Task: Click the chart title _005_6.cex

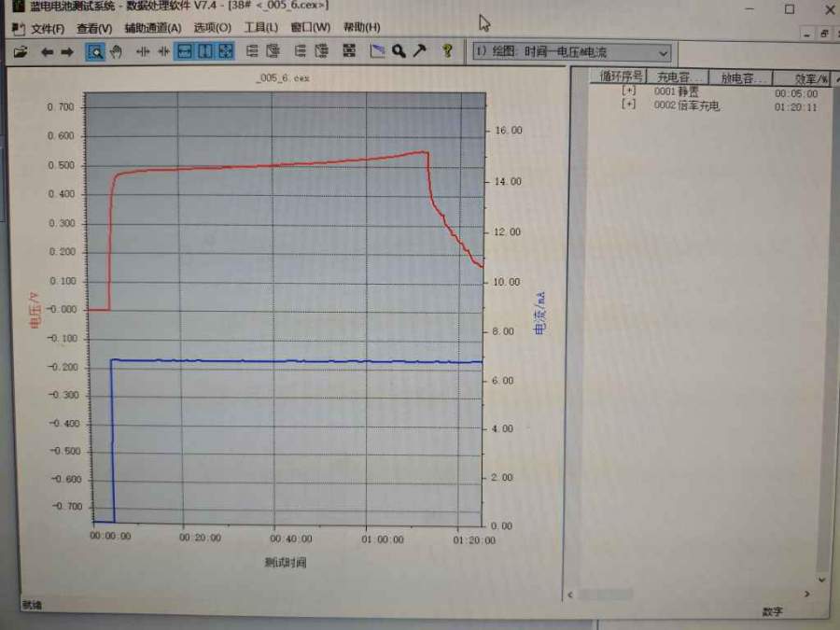Action: coord(283,78)
